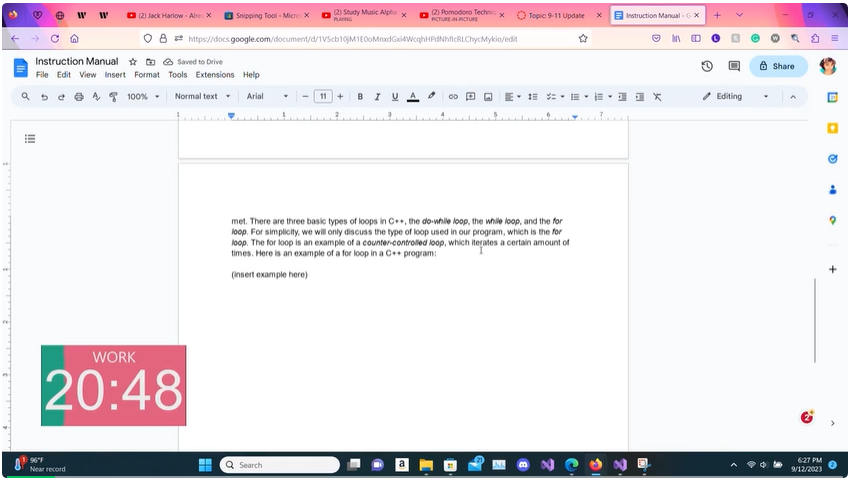The height and width of the screenshot is (480, 849).
Task: Select the paint format tool
Action: (113, 97)
